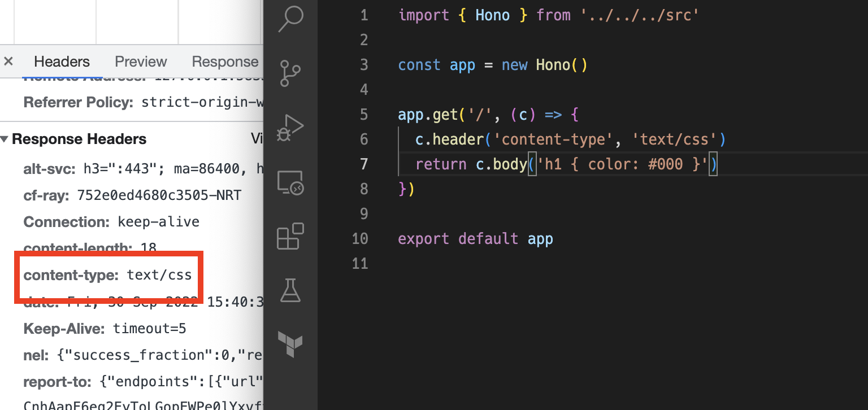This screenshot has width=868, height=410.
Task: Click the 'const app = new Hono()' line
Action: (493, 65)
